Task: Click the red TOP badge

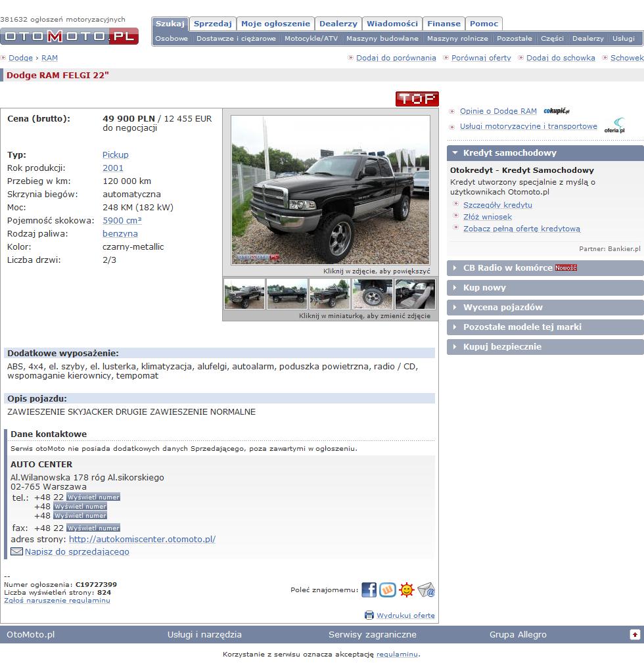Action: (417, 99)
